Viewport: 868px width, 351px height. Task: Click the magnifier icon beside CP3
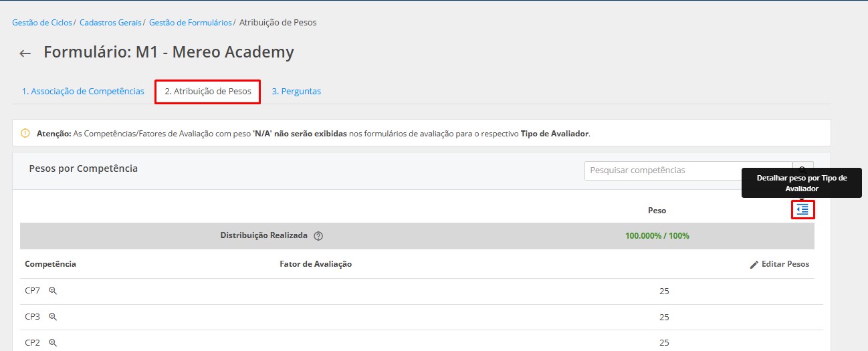pos(53,317)
